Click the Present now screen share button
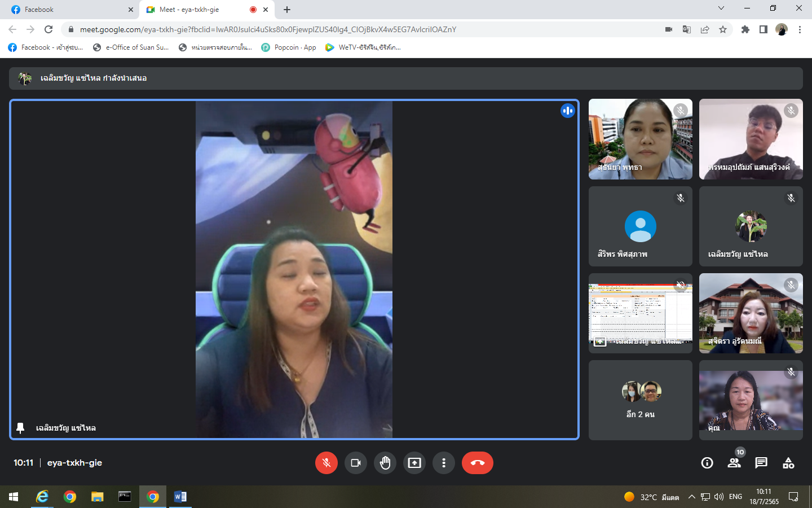812x508 pixels. tap(414, 463)
